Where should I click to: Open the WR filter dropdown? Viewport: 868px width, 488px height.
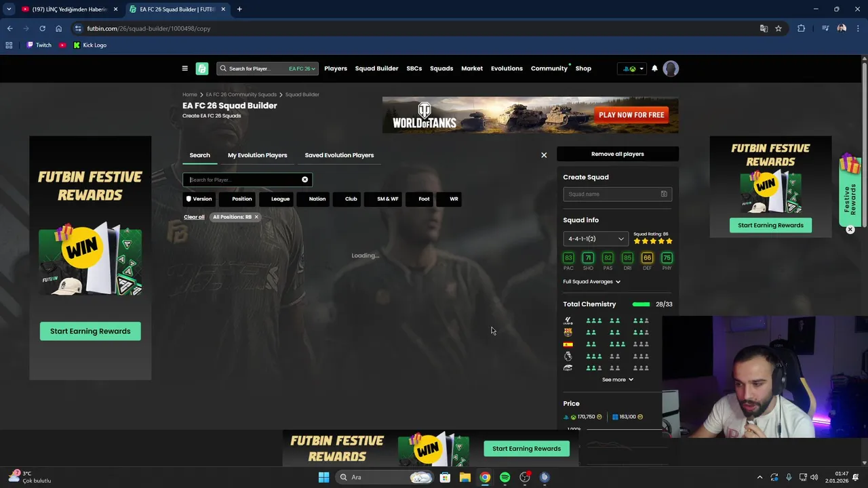tap(450, 199)
